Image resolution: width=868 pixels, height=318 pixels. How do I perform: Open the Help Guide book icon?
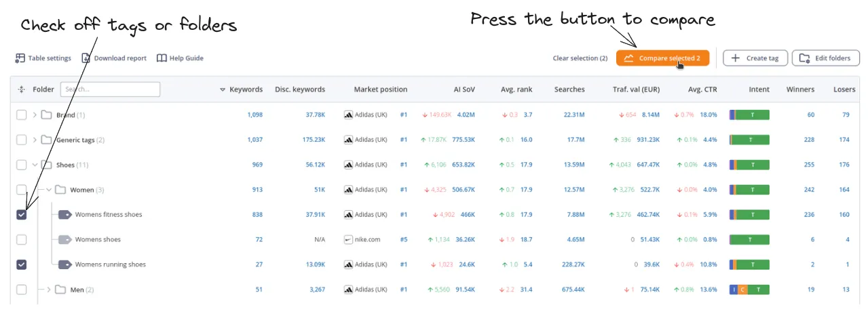(162, 58)
